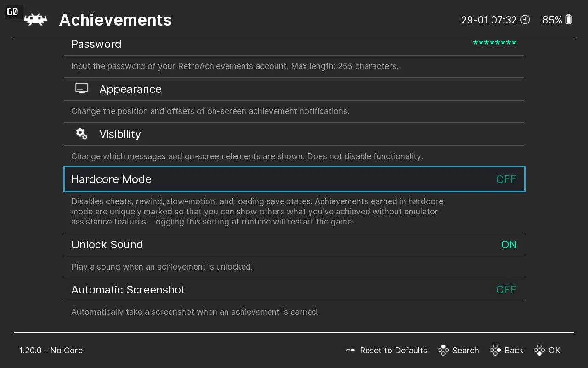
Task: Click the masked Password value field
Action: coord(494,44)
